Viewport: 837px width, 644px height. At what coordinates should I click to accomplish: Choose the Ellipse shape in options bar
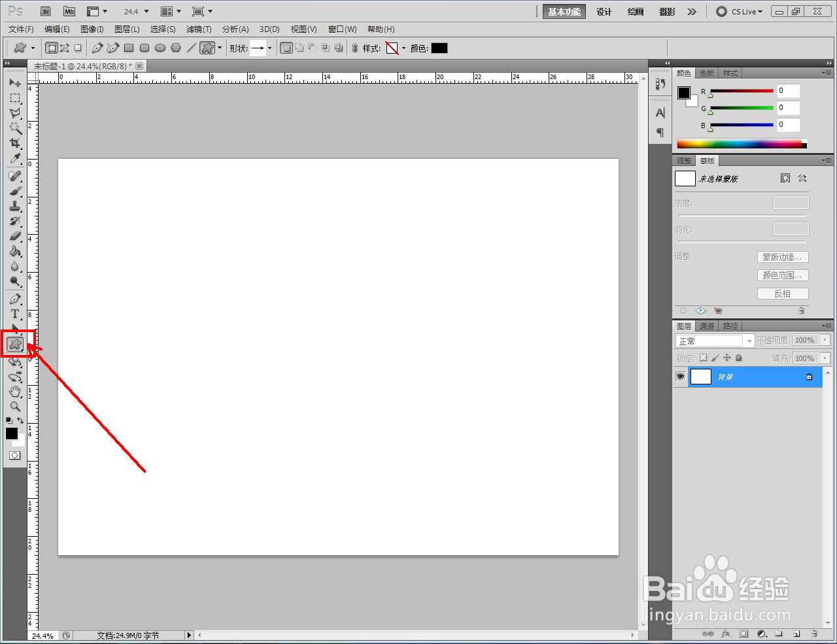tap(160, 48)
